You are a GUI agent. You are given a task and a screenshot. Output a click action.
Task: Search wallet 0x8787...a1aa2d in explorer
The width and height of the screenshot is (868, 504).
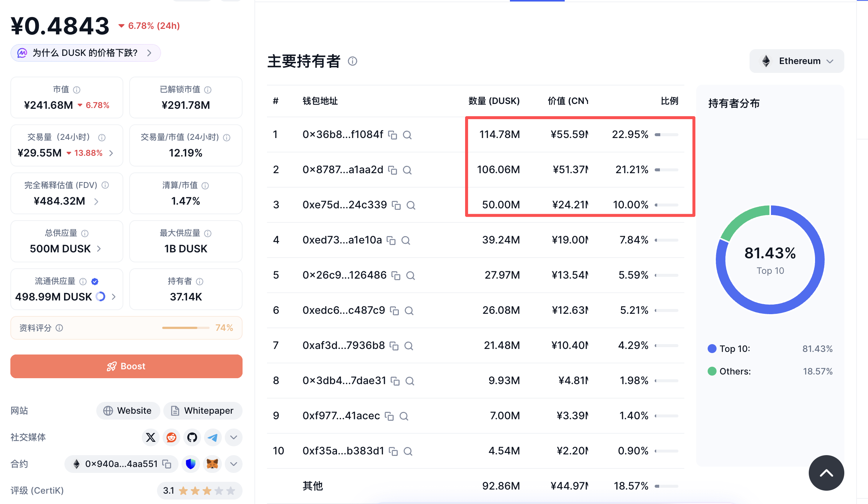[407, 170]
